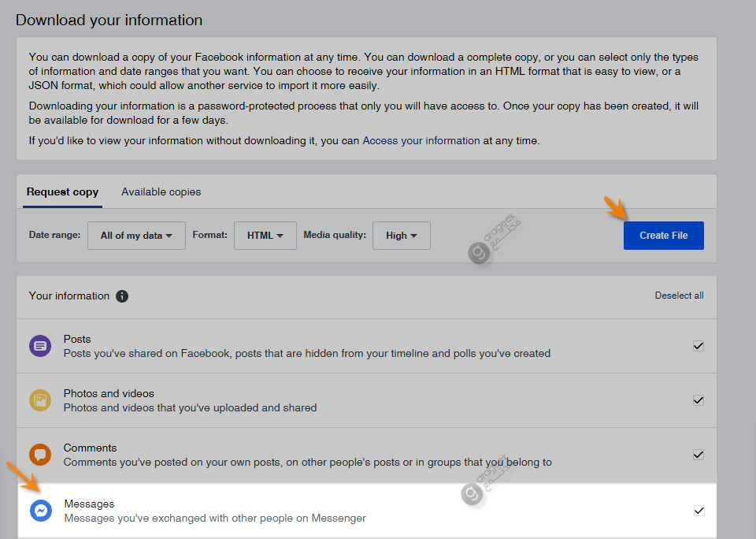Switch to the Available copies tab
The width and height of the screenshot is (756, 539).
161,192
